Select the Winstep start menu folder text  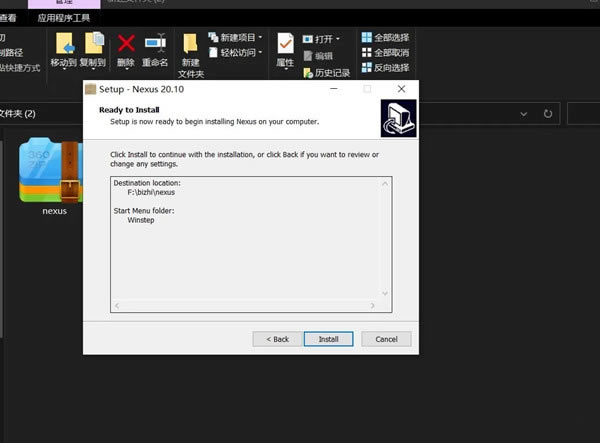(x=141, y=220)
